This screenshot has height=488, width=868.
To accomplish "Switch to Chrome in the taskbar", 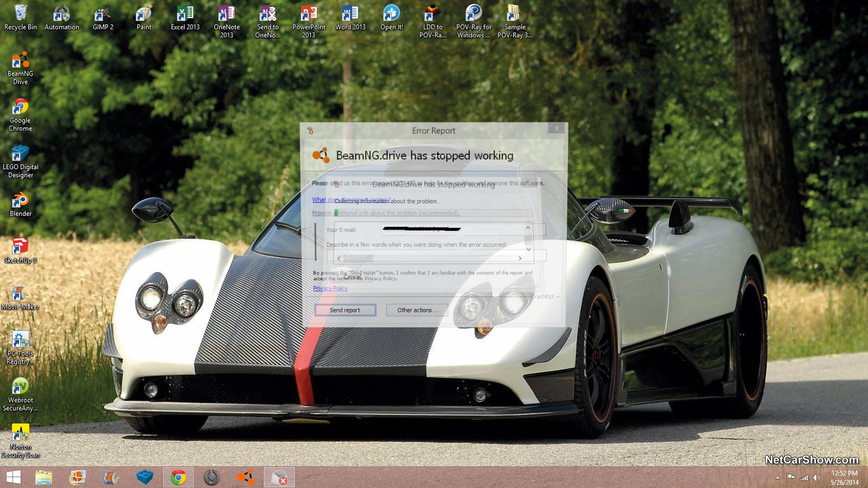I will coord(178,477).
